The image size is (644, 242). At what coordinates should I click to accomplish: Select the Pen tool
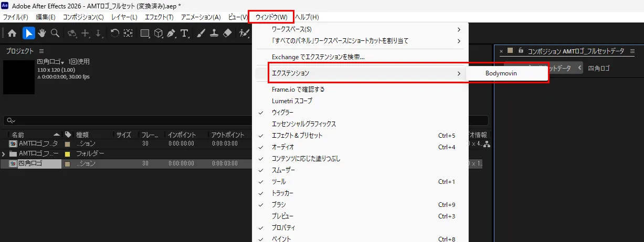pyautogui.click(x=171, y=33)
